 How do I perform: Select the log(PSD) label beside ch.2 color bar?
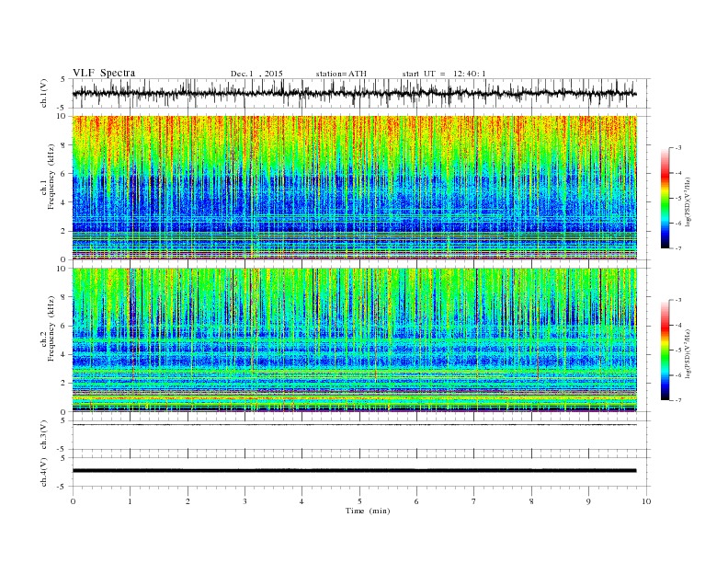tap(688, 353)
